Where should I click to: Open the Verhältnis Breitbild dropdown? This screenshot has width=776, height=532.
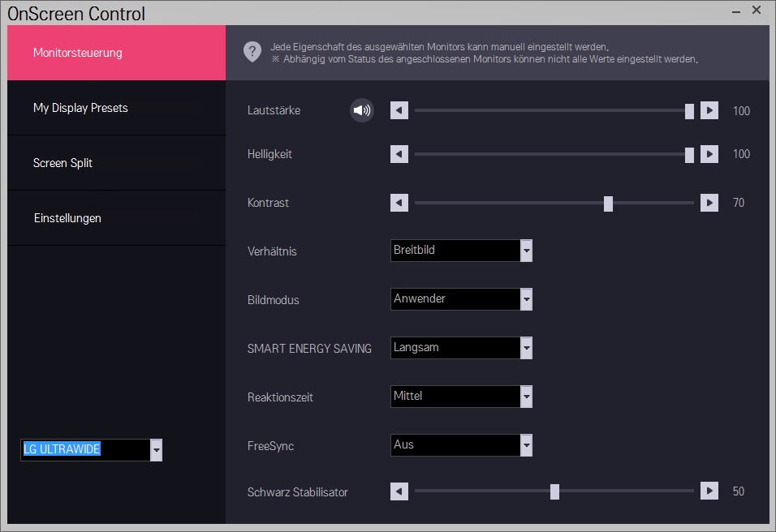pyautogui.click(x=461, y=251)
